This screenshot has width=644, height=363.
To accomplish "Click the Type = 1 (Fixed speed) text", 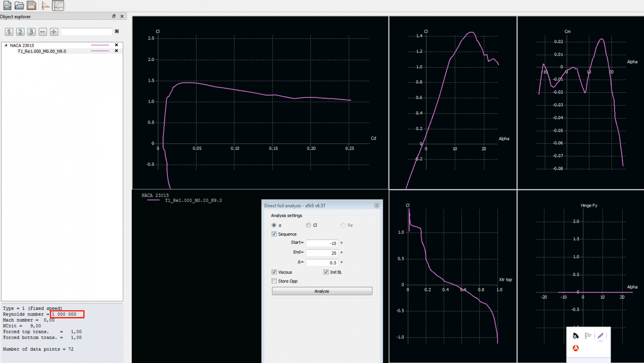I will (33, 308).
